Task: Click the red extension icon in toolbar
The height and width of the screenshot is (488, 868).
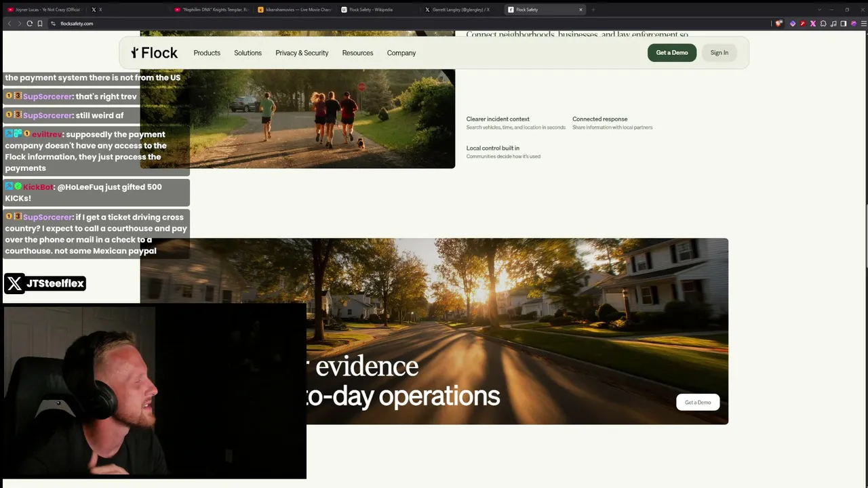Action: tap(803, 24)
